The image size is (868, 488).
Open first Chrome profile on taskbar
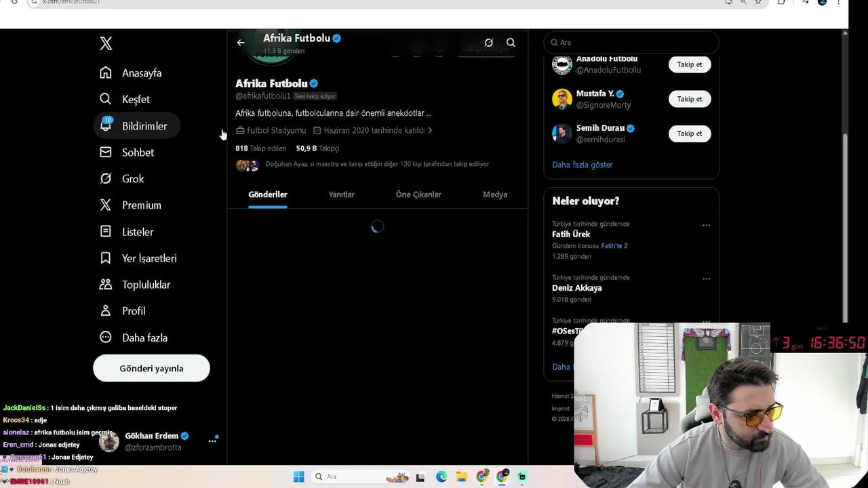pos(482,477)
